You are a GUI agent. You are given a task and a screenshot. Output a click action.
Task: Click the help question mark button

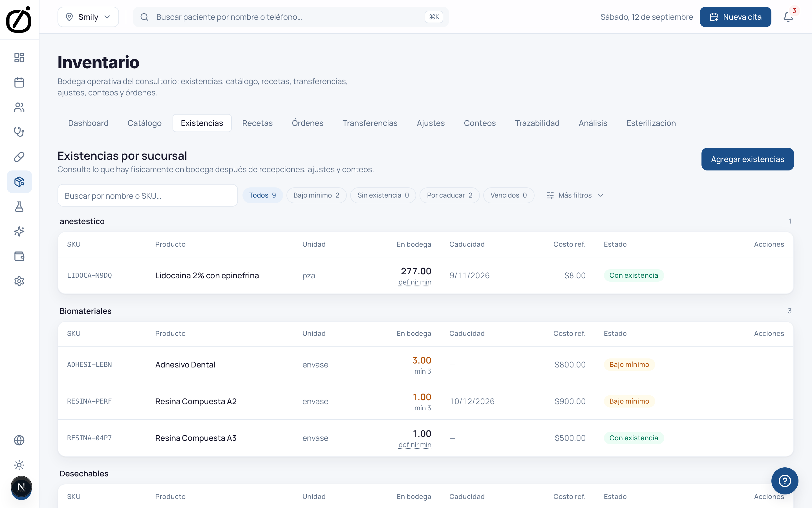(x=784, y=481)
